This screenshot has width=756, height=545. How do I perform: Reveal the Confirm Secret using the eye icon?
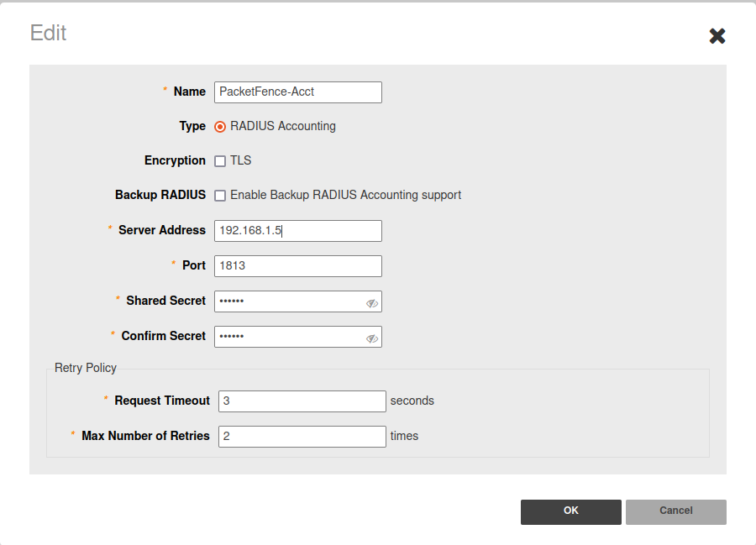(x=371, y=338)
